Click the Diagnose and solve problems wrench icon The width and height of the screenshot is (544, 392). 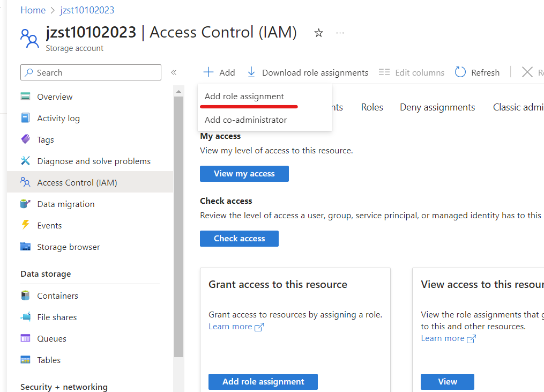[25, 161]
